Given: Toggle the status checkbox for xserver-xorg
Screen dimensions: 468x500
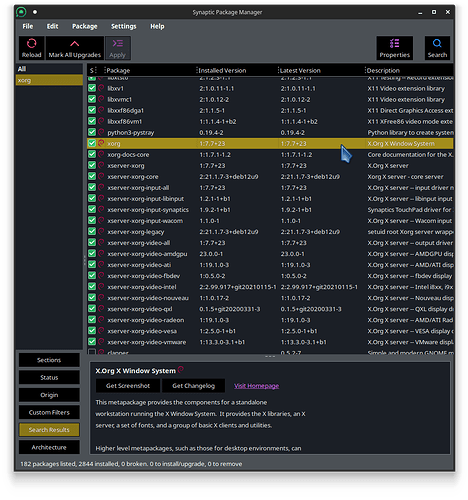Looking at the screenshot, I should (92, 165).
